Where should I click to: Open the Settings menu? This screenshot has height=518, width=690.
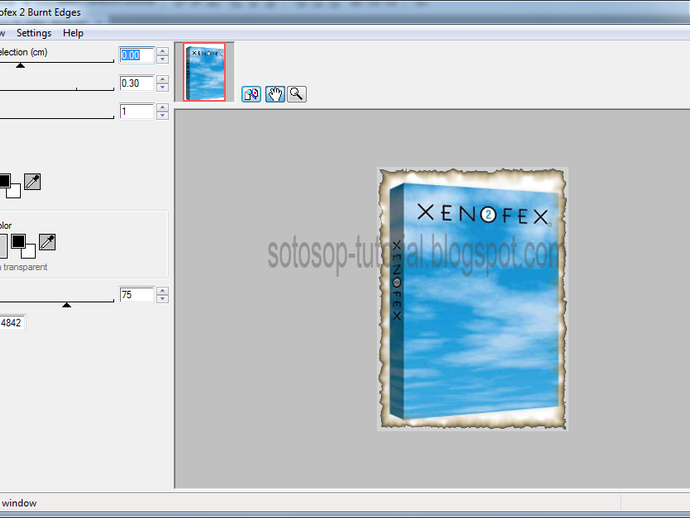pyautogui.click(x=34, y=33)
